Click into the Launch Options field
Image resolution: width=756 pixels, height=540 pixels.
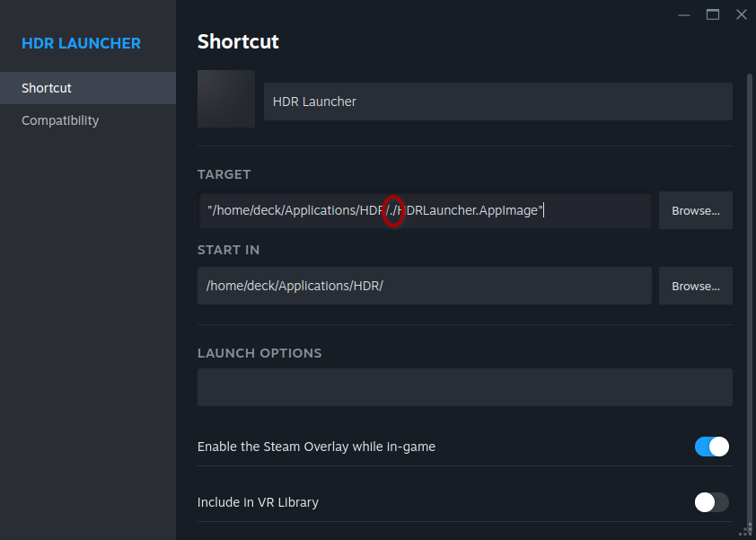465,387
